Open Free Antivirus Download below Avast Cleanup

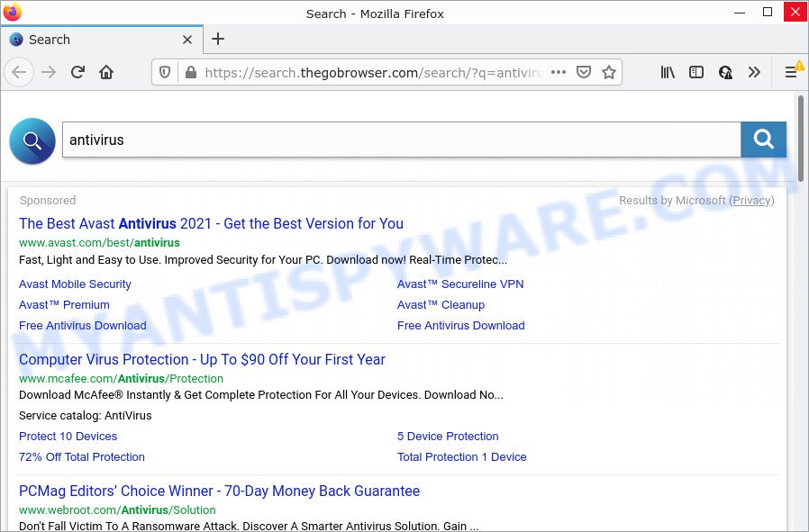(460, 325)
